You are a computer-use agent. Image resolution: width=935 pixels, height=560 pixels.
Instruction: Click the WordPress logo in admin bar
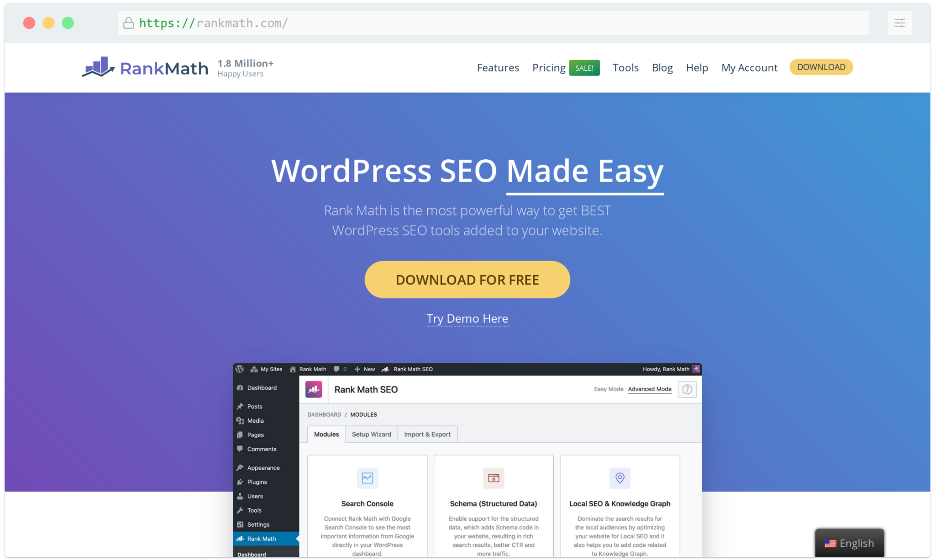coord(240,369)
